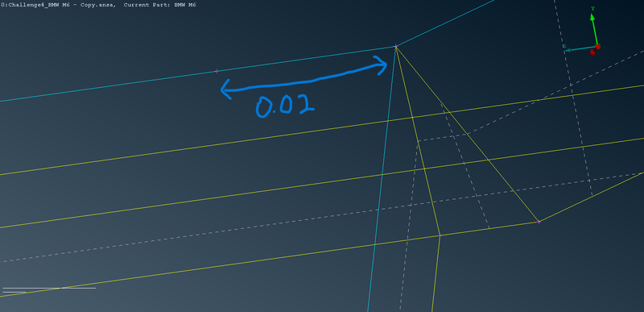The image size is (644, 312).
Task: Click the white scale bar in bottom-left corner
Action: tap(49, 288)
